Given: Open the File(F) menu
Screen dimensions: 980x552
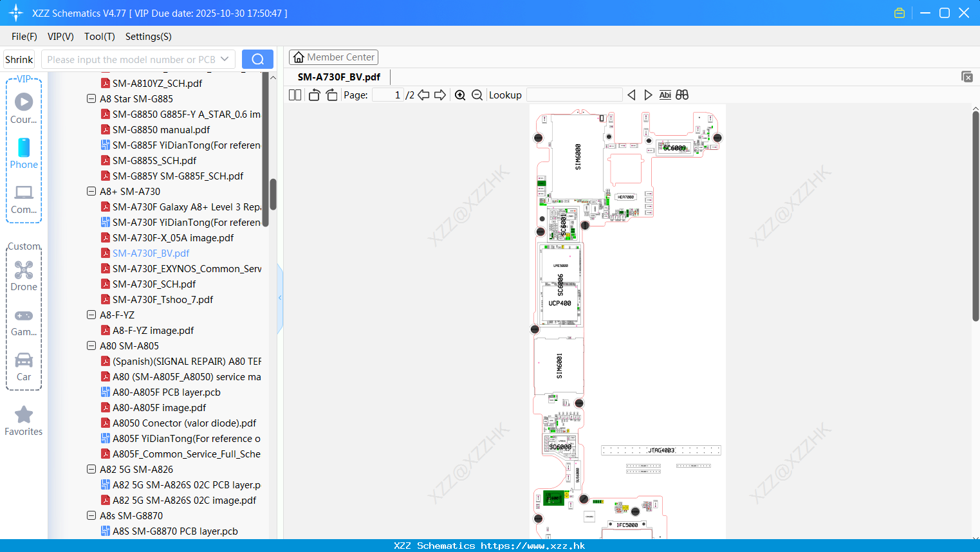Looking at the screenshot, I should 24,36.
